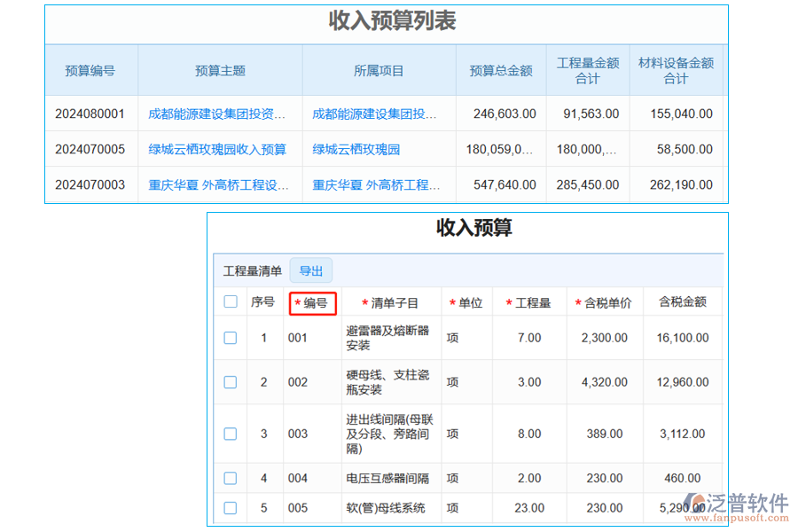Screen dimensions: 798x532
Task: Check the checkbox for row 避雷器及熔断器安装
Action: (x=230, y=338)
